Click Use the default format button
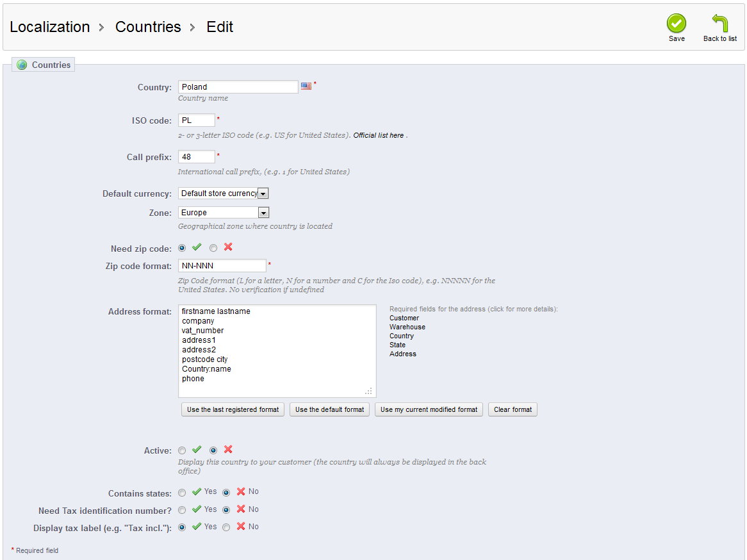Image resolution: width=747 pixels, height=560 pixels. [x=329, y=409]
